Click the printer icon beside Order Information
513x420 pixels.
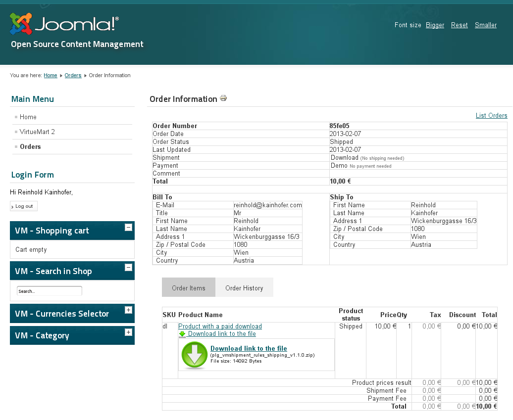(x=223, y=98)
